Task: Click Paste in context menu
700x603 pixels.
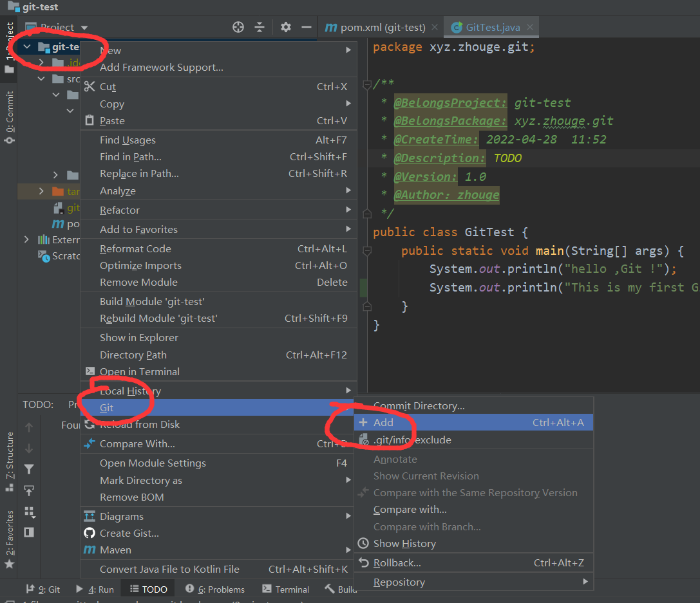Action: (218, 121)
